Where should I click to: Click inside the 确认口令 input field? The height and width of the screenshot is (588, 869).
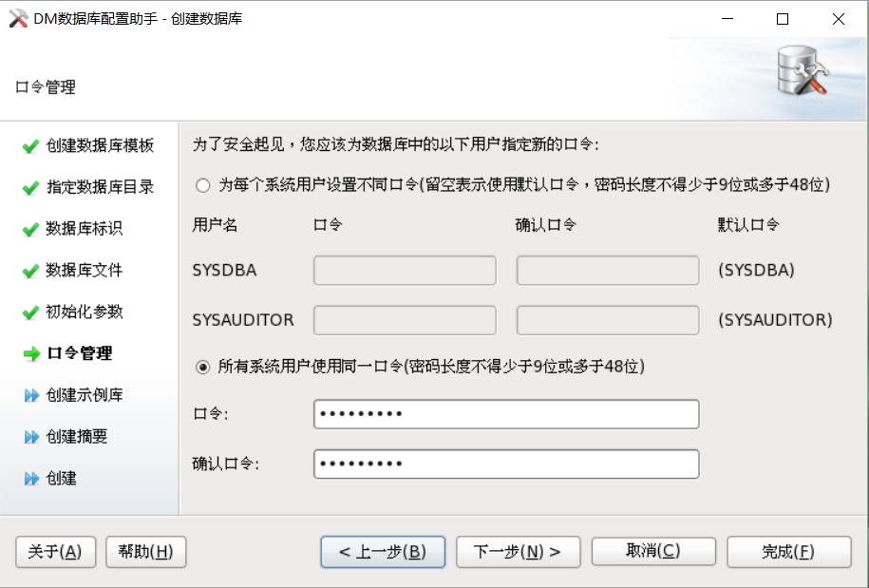click(506, 464)
